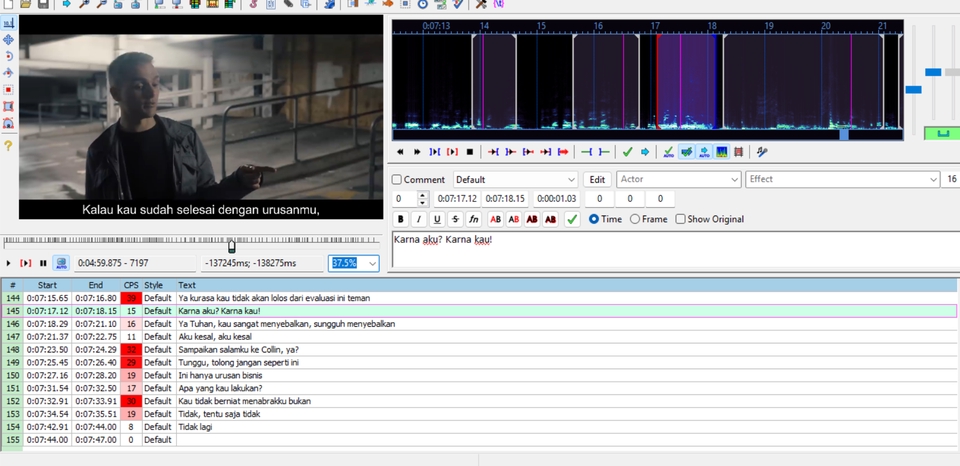Play last 500ms of selection
This screenshot has height=466, width=960.
click(x=546, y=152)
